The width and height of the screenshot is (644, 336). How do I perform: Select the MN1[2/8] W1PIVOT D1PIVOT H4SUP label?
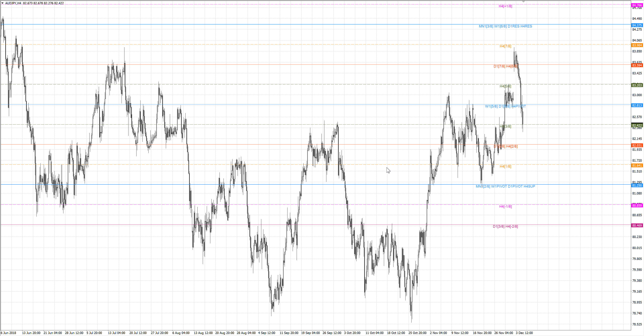[505, 186]
